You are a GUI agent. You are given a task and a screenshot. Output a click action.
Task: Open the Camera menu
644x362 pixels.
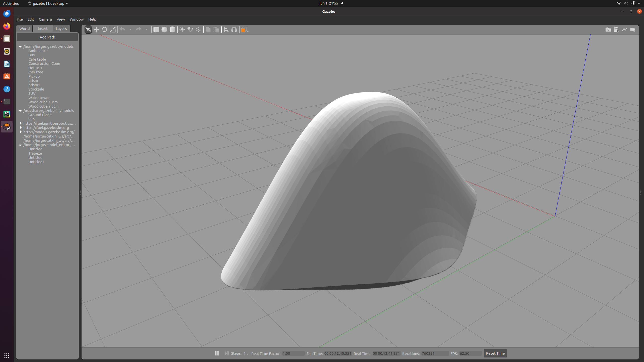[x=45, y=19]
